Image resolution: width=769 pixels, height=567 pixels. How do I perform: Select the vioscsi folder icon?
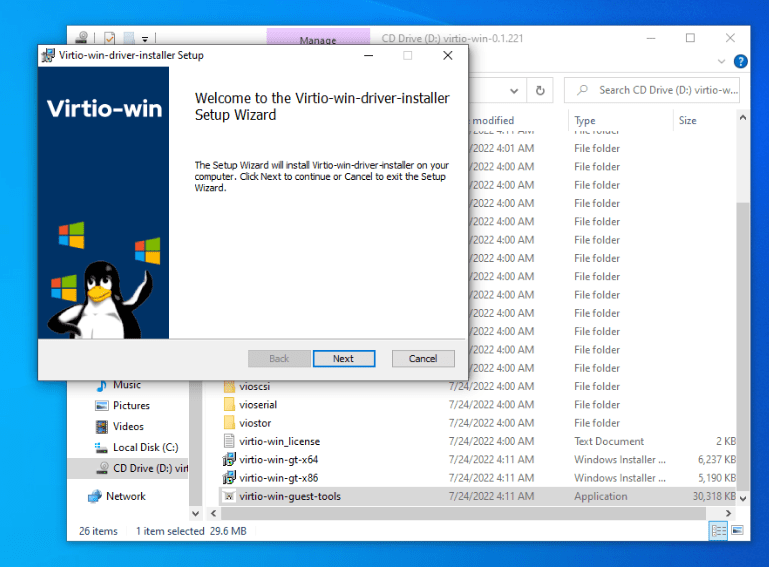229,387
